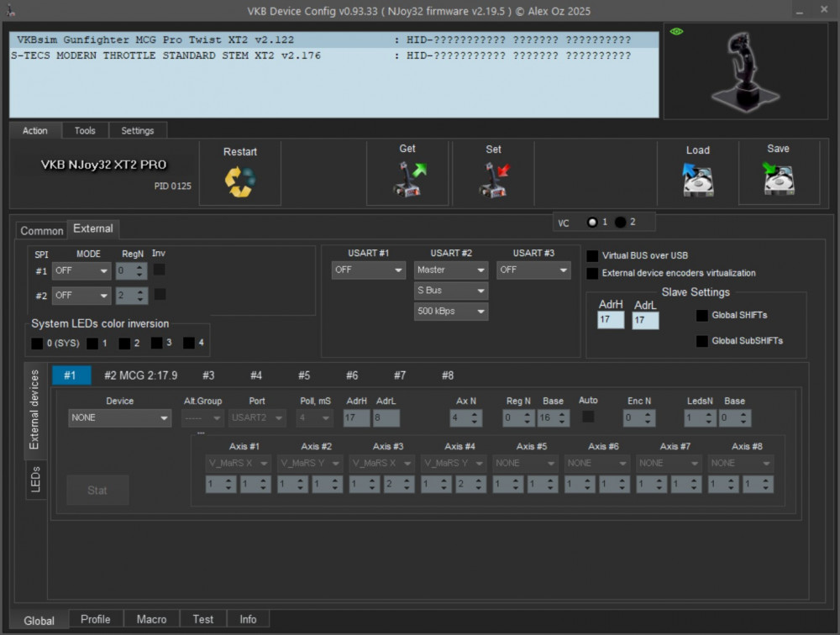840x635 pixels.
Task: Select VC option 2 radio button
Action: point(620,222)
